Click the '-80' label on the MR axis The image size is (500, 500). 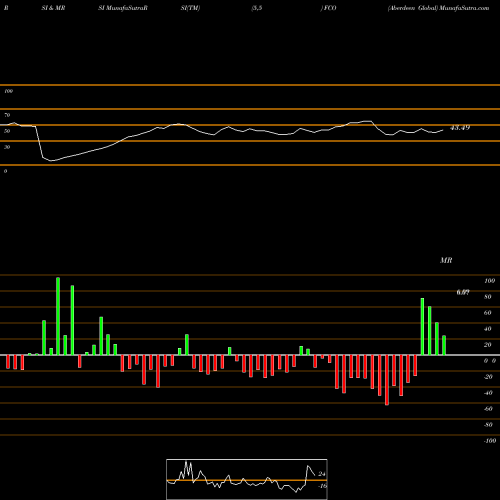tap(488, 425)
